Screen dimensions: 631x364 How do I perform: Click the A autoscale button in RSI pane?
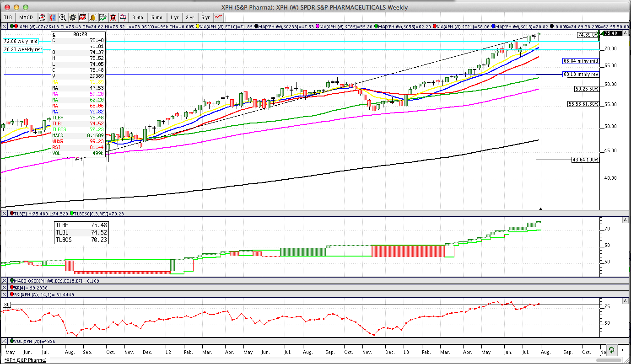(x=625, y=300)
